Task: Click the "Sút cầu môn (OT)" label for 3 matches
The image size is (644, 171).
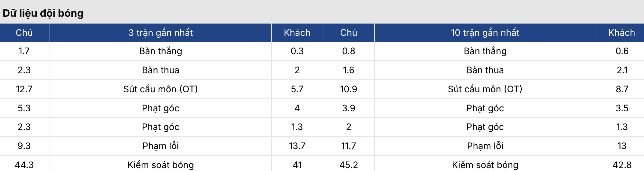Action: click(160, 89)
